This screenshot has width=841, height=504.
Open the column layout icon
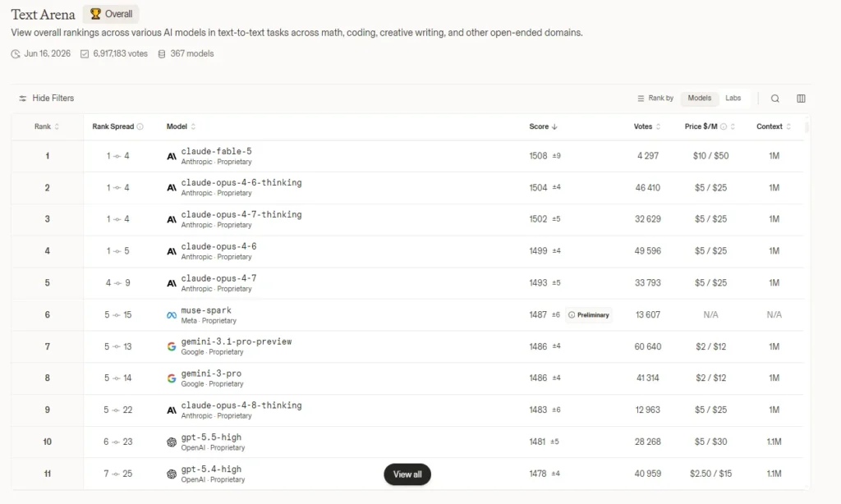[x=801, y=99]
